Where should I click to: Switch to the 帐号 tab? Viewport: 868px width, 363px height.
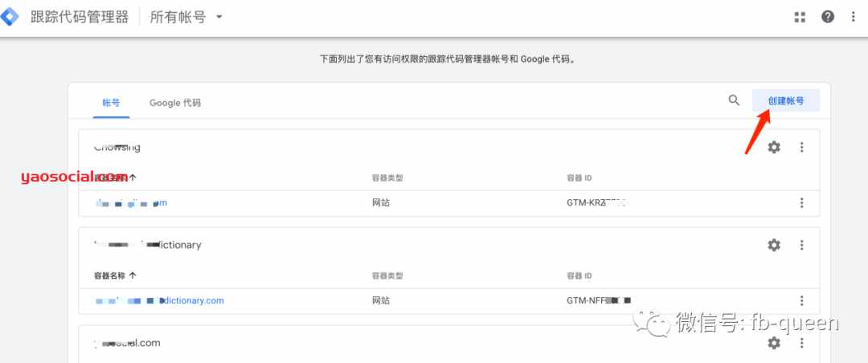111,103
